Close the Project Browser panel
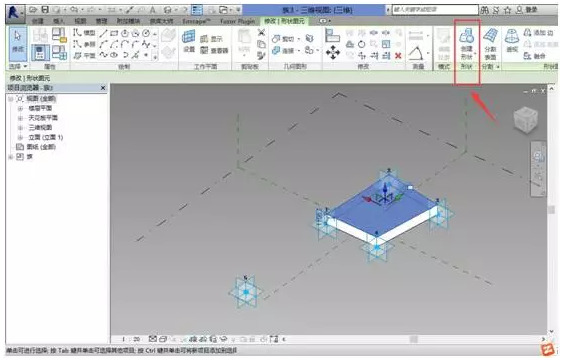 pos(103,88)
